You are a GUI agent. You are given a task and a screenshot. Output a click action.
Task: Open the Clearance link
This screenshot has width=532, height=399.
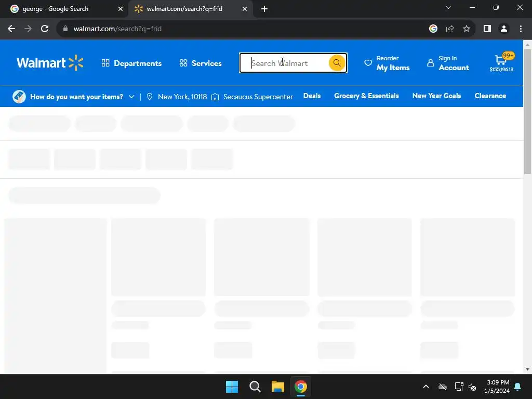[x=490, y=96]
